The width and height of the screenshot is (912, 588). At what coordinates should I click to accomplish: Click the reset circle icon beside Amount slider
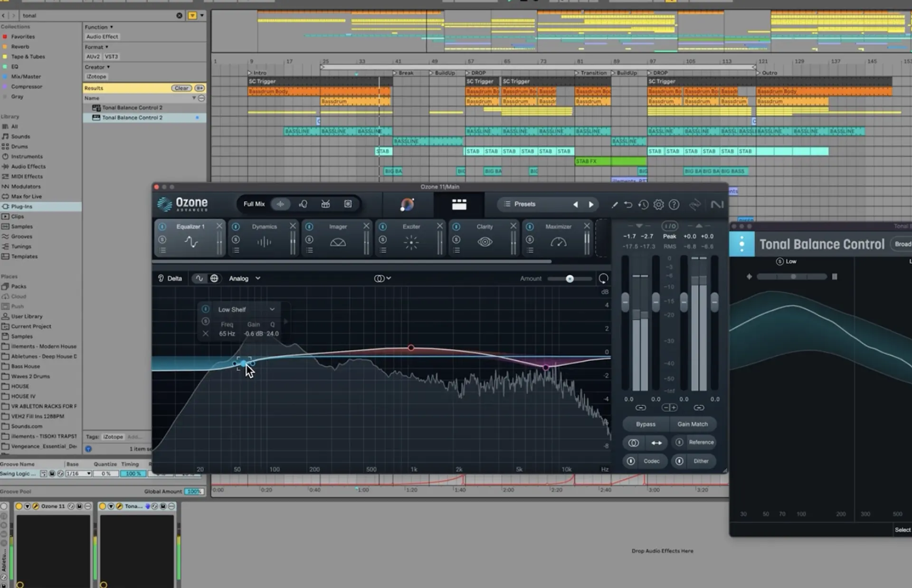pos(603,278)
